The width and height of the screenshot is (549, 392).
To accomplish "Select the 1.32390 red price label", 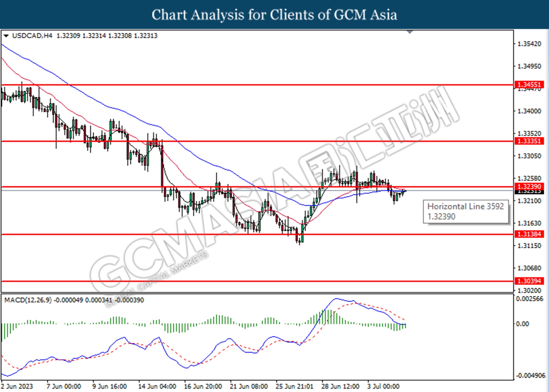I will (529, 187).
